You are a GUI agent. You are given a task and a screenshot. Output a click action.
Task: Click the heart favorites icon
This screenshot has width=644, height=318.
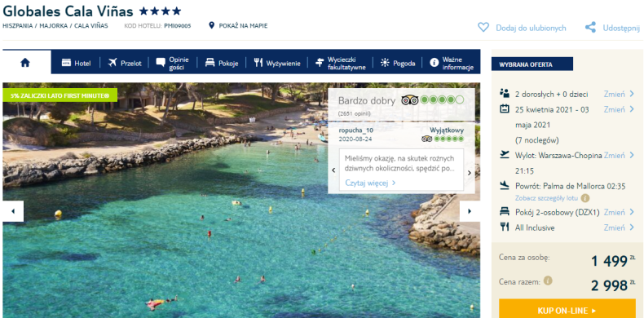coord(483,28)
